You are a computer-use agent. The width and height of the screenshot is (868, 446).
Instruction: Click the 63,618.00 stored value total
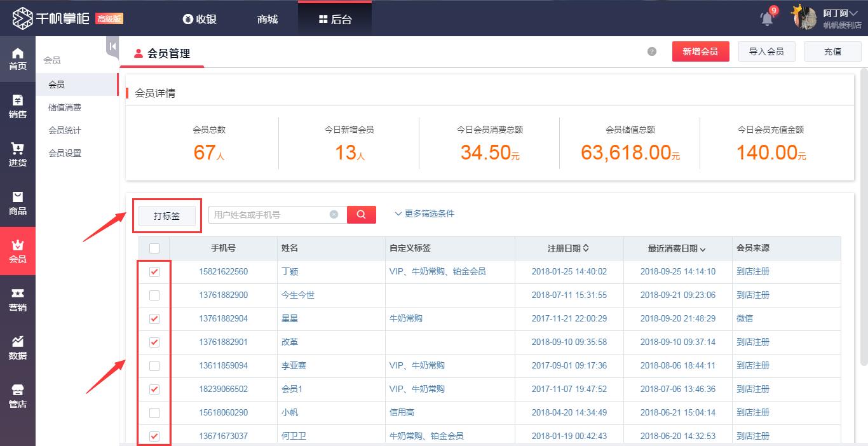coord(630,152)
